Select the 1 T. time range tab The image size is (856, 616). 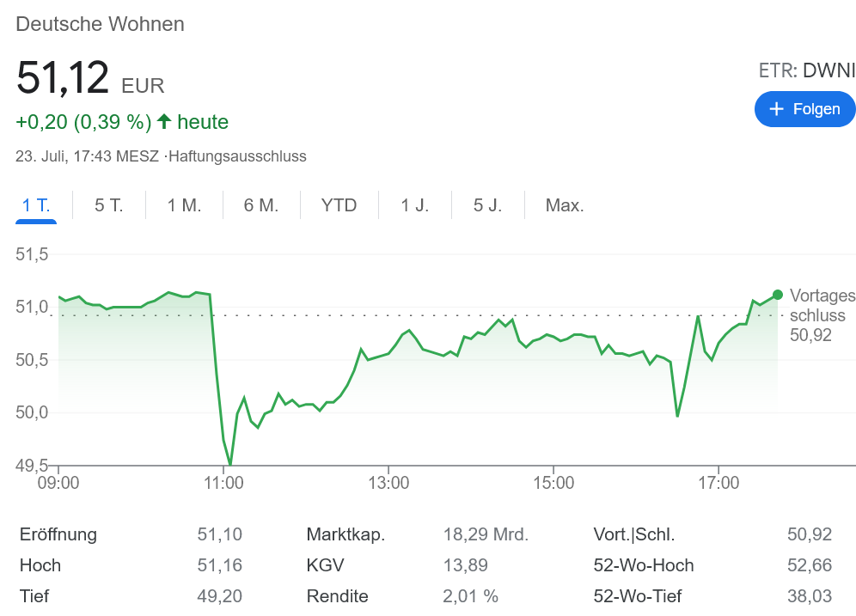click(36, 205)
